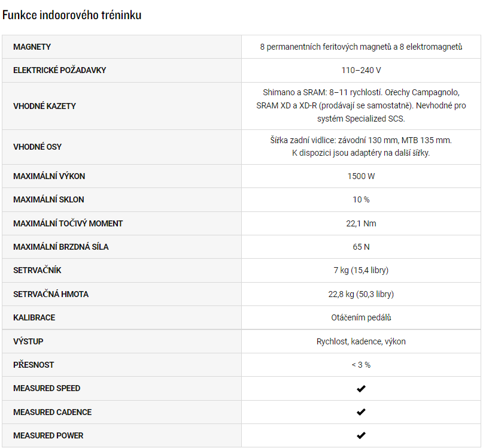Viewport: 483px width, 448px height.
Task: Click the MAGNETY row label
Action: [32, 47]
